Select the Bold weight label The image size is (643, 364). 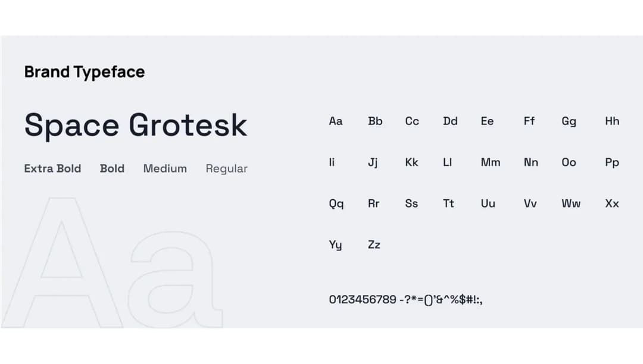(x=112, y=169)
